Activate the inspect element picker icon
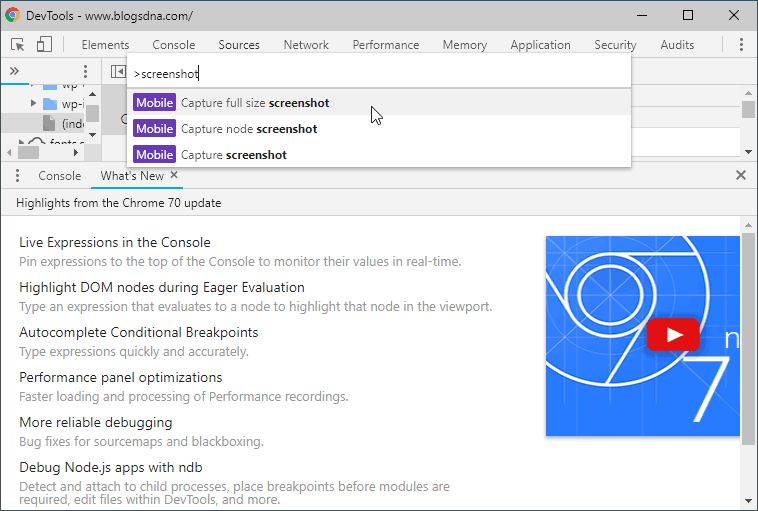 (17, 44)
